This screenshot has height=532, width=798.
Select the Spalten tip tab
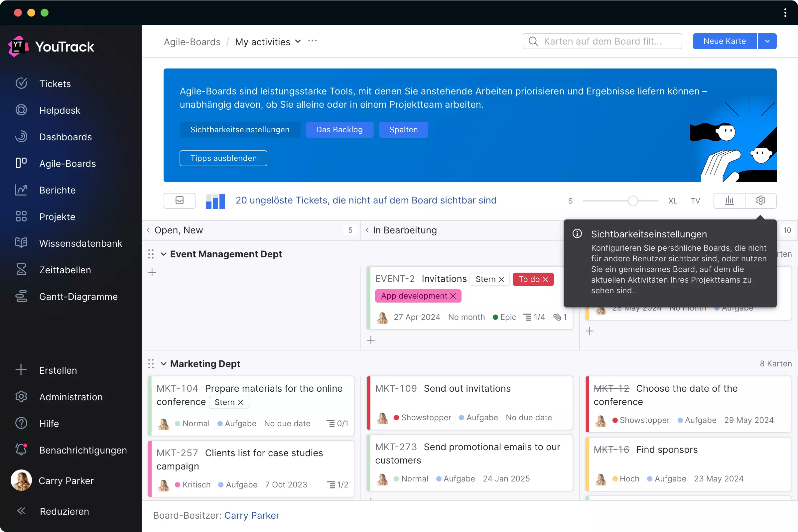pyautogui.click(x=403, y=130)
